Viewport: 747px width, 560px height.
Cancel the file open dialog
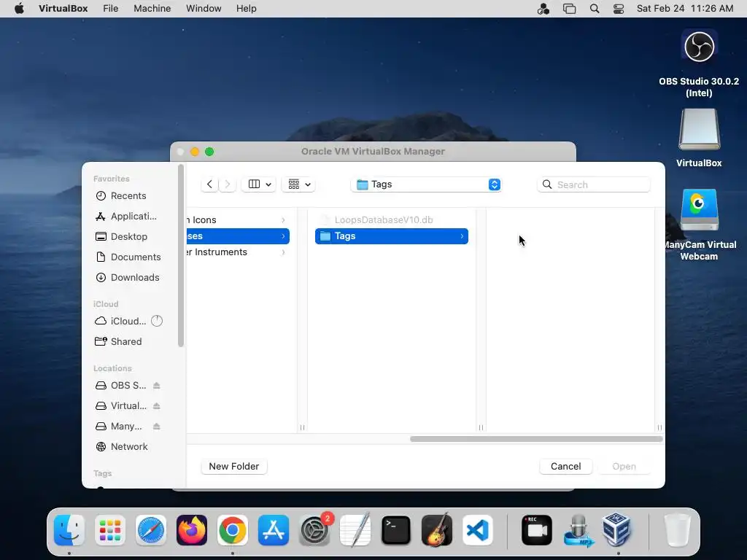tap(566, 466)
